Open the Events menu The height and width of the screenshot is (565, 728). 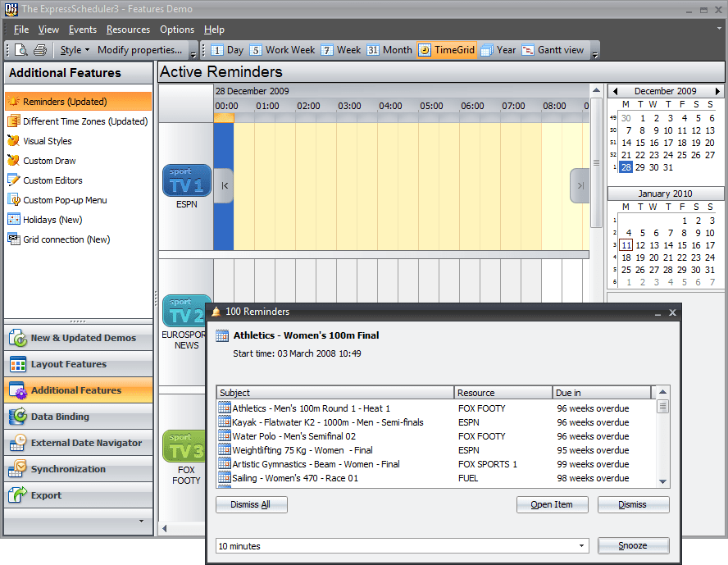[82, 30]
